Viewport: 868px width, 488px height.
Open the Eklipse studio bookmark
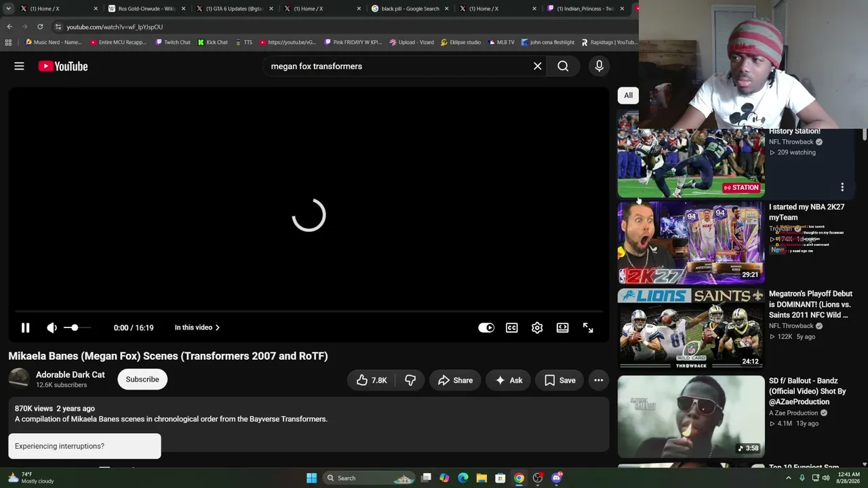coord(460,42)
